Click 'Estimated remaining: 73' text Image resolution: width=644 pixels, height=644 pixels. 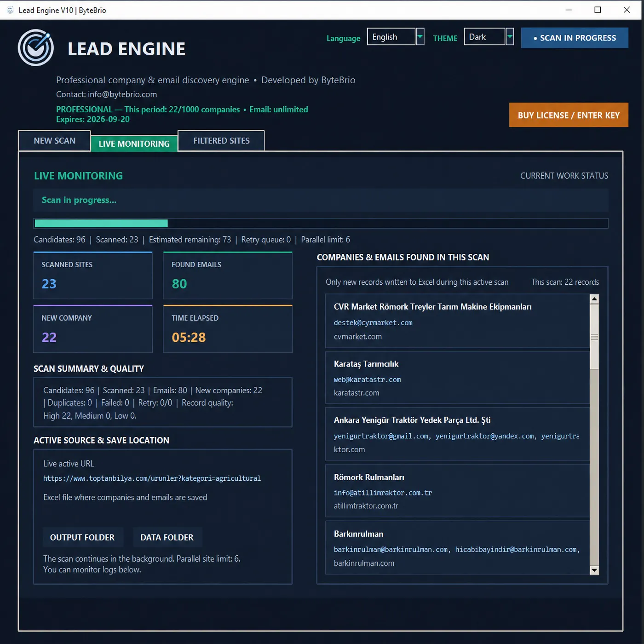[x=190, y=240]
